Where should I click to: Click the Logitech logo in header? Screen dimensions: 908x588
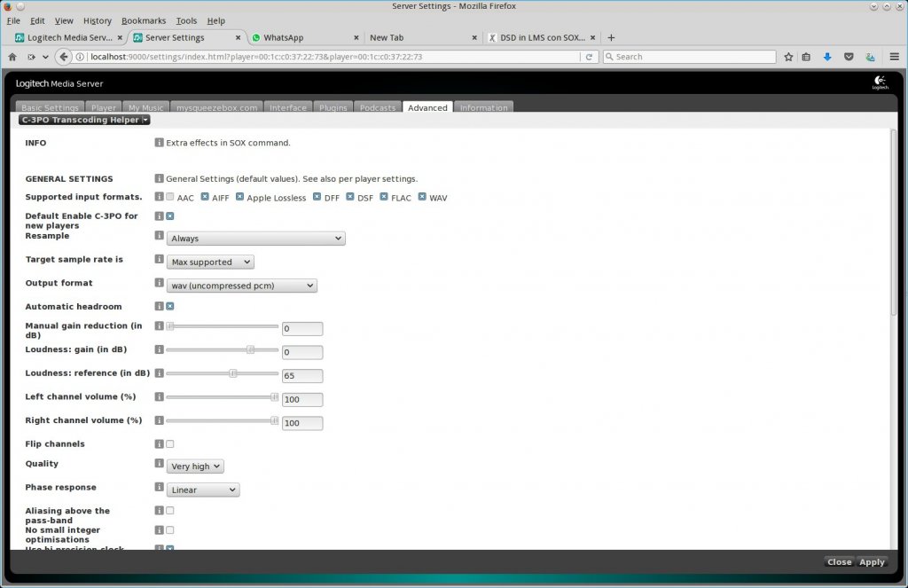pos(881,82)
